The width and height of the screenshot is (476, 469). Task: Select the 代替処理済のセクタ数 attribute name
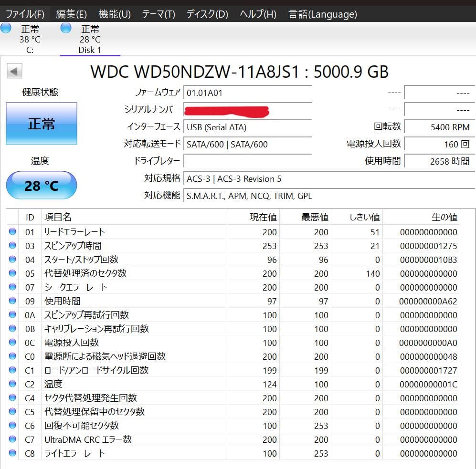click(85, 273)
